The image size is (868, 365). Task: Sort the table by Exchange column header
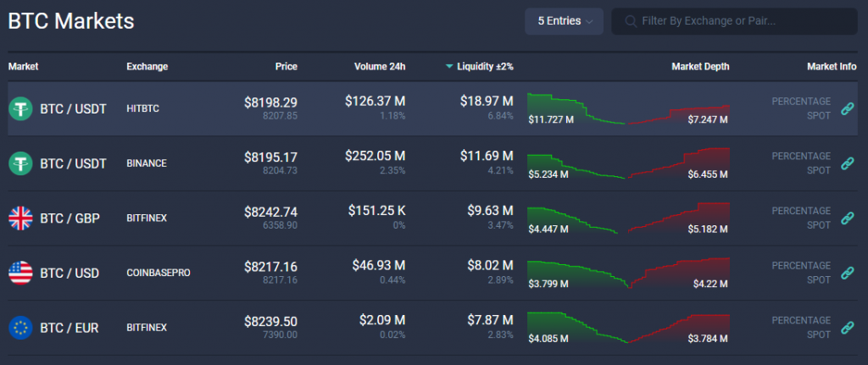coord(147,66)
